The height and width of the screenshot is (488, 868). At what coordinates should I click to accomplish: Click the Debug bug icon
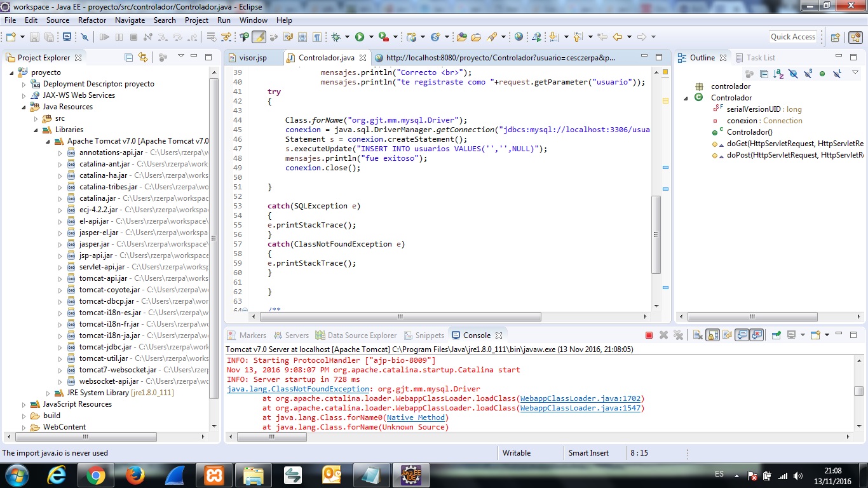point(336,37)
